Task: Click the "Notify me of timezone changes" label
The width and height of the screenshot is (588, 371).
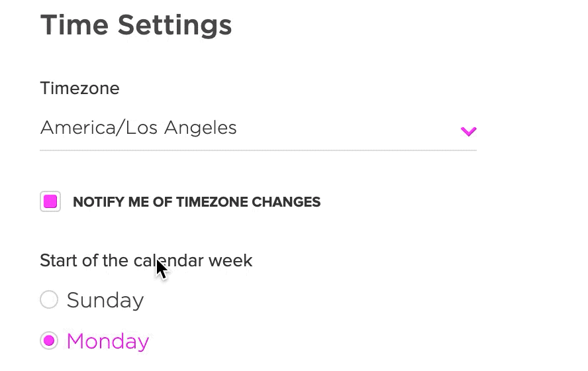Action: click(x=197, y=202)
